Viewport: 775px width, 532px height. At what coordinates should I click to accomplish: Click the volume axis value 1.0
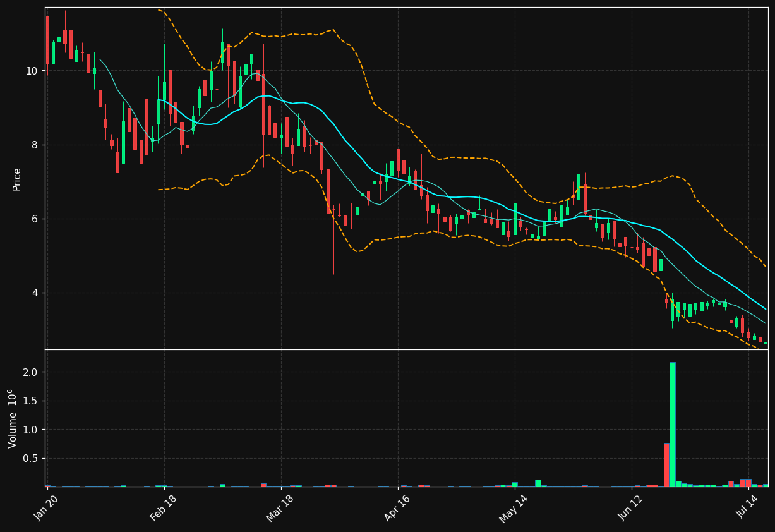pyautogui.click(x=30, y=430)
